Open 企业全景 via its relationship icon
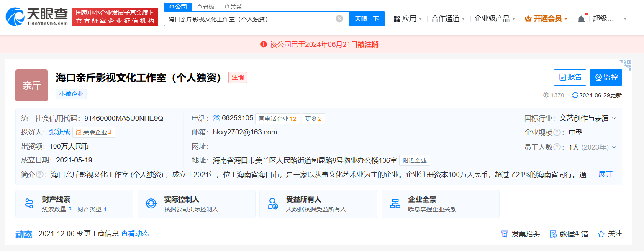The height and width of the screenshot is (251, 644). (x=395, y=204)
